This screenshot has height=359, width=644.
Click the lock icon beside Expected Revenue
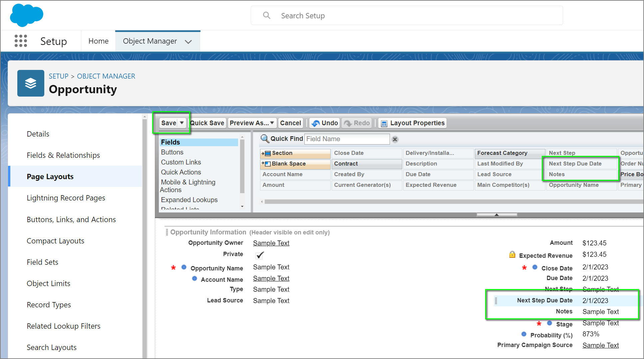(512, 255)
